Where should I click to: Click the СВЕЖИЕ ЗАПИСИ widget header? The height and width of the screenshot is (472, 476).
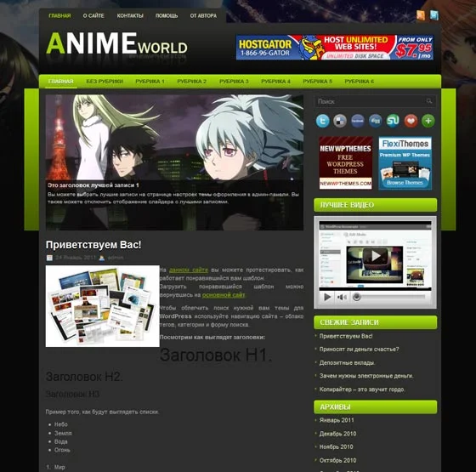(376, 322)
